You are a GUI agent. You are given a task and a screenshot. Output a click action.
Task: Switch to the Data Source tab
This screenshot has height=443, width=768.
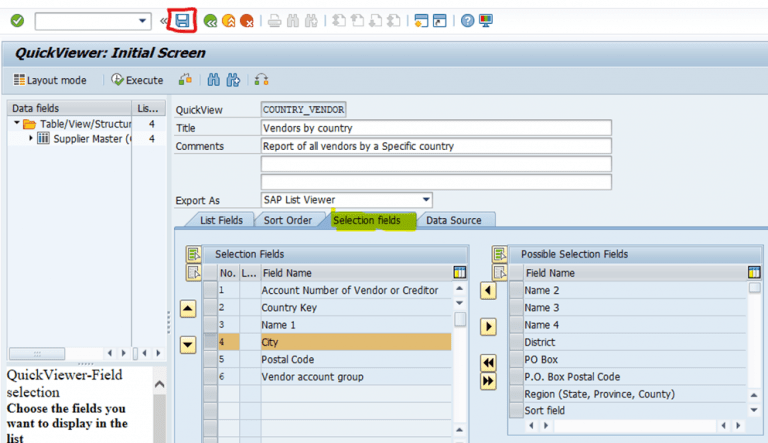tap(453, 220)
